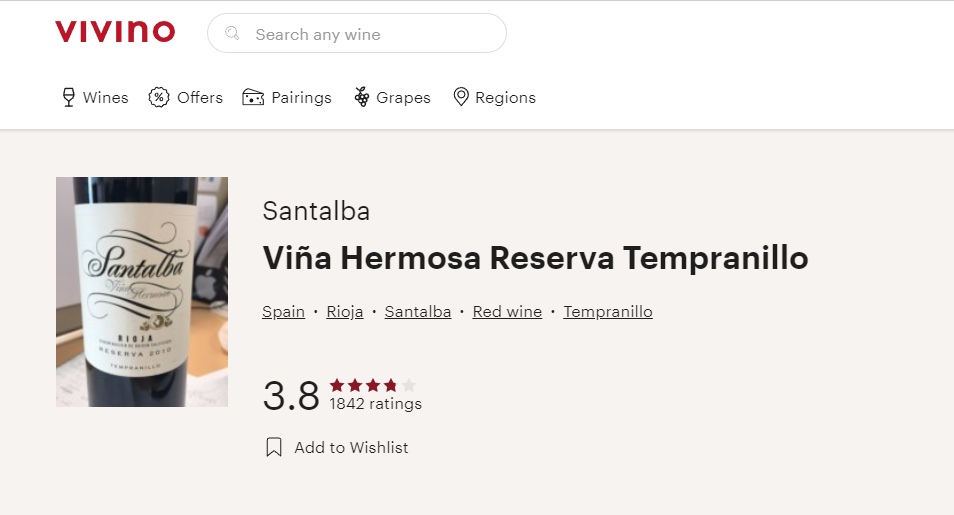Click the Santalba bottle photo

point(142,292)
